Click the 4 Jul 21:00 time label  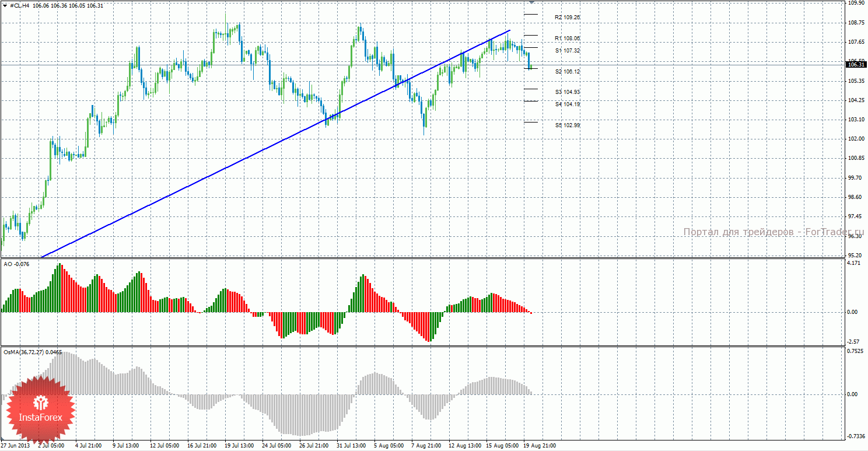pyautogui.click(x=90, y=446)
